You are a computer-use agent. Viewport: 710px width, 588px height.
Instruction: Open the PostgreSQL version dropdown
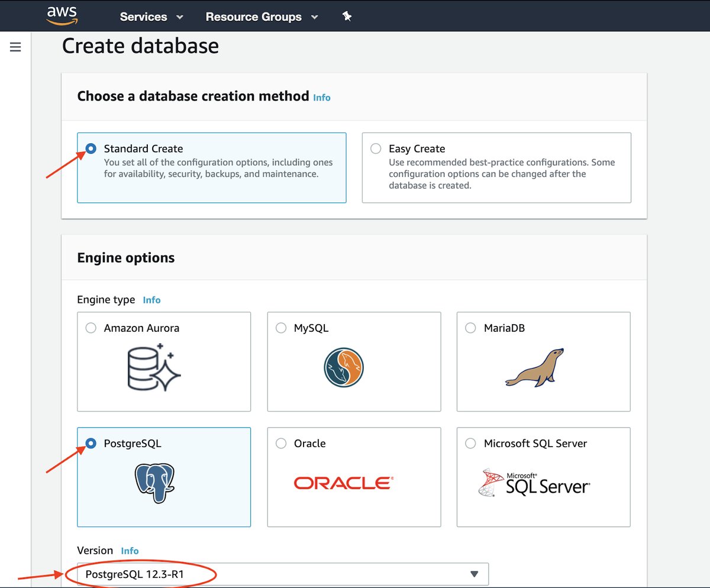473,573
